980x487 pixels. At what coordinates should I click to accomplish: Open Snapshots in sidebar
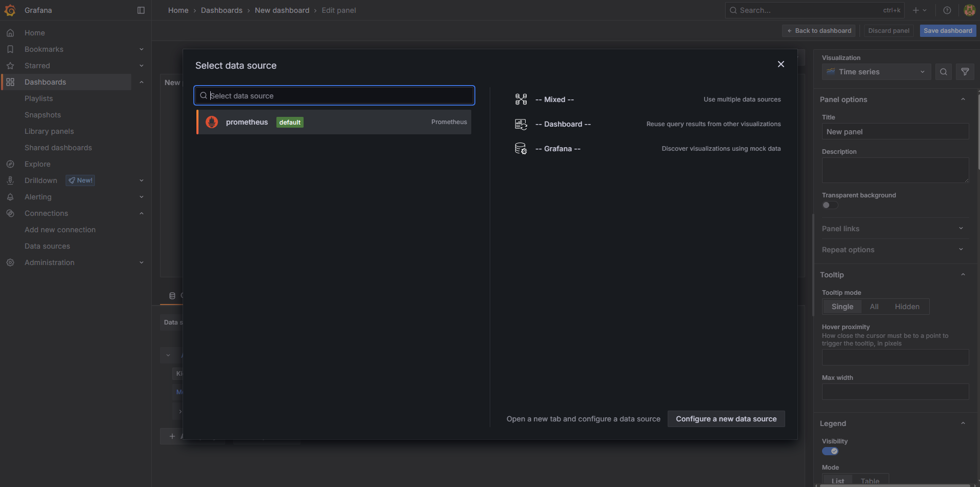coord(43,115)
